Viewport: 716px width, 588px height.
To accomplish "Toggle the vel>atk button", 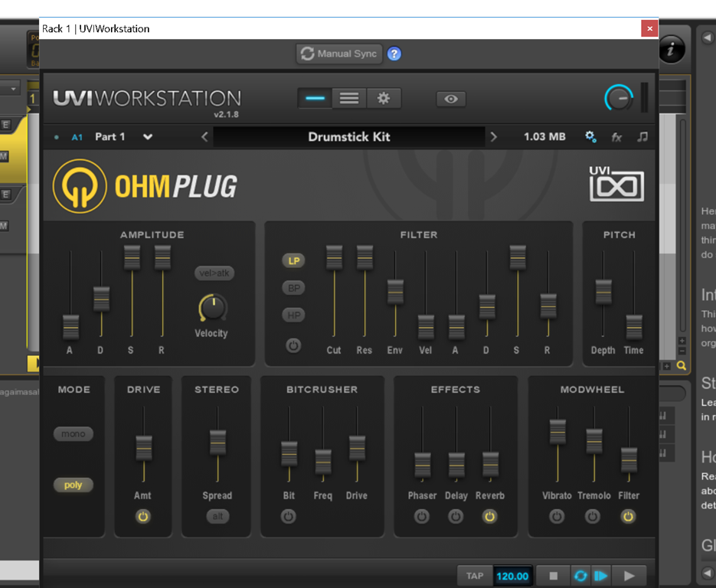I will [214, 273].
